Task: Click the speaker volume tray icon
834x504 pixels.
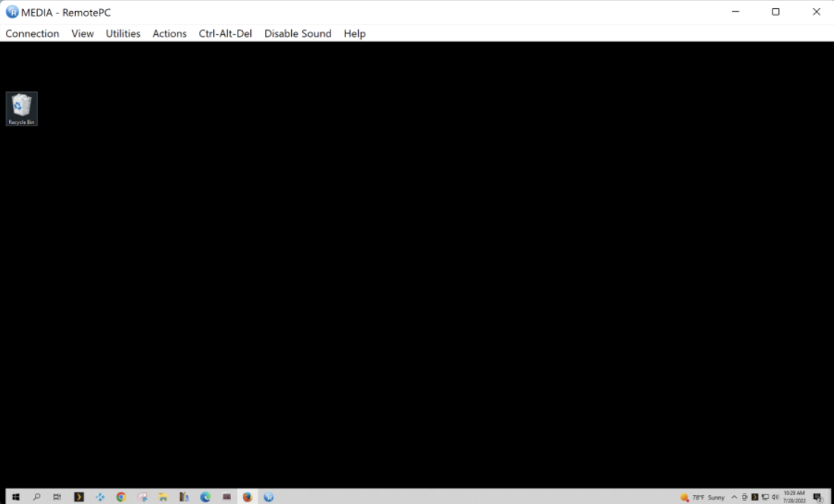Action: pyautogui.click(x=775, y=497)
